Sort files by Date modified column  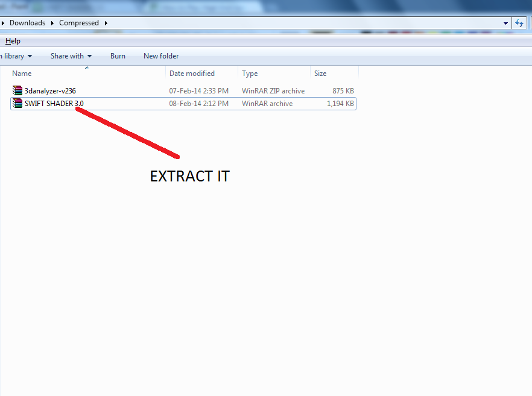pyautogui.click(x=202, y=74)
